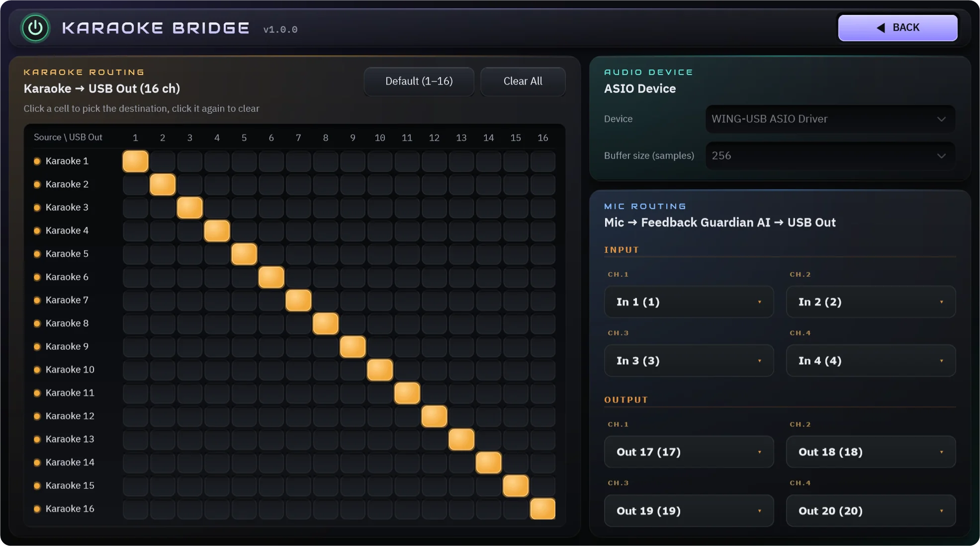This screenshot has height=546, width=980.
Task: Click the column header '13'
Action: click(461, 138)
